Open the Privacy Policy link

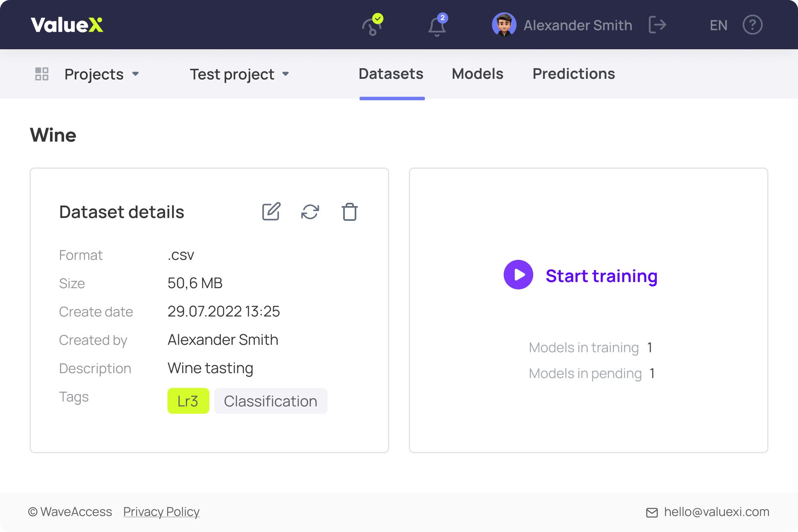pyautogui.click(x=161, y=512)
